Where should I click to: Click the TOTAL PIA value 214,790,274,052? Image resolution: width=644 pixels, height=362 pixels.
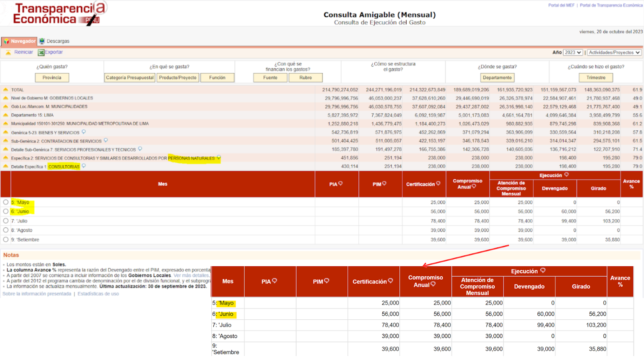tap(340, 90)
